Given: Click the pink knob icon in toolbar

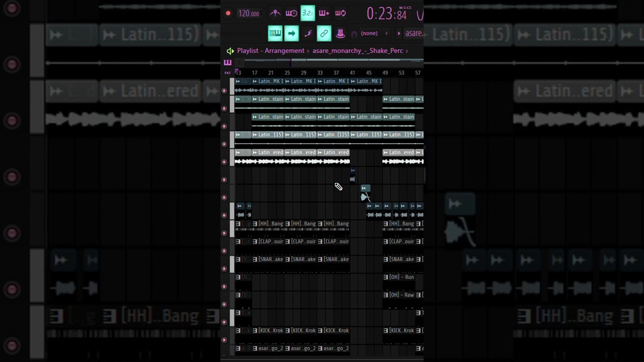Looking at the screenshot, I should (341, 33).
